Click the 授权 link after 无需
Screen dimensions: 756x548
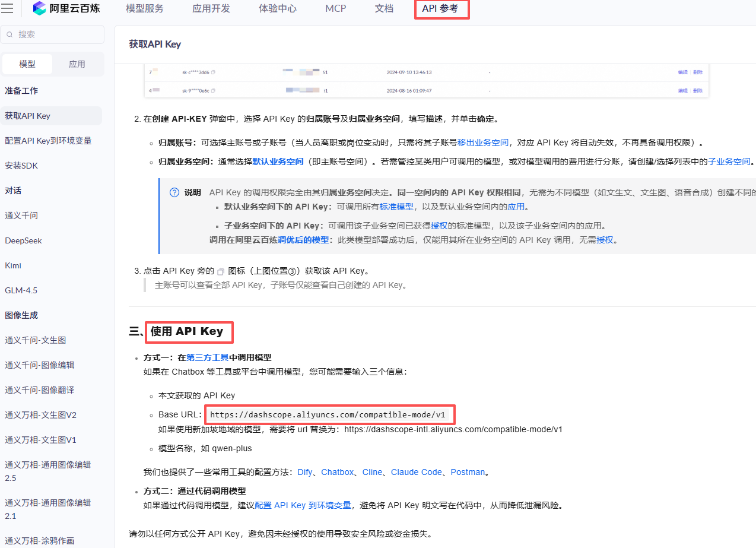605,240
